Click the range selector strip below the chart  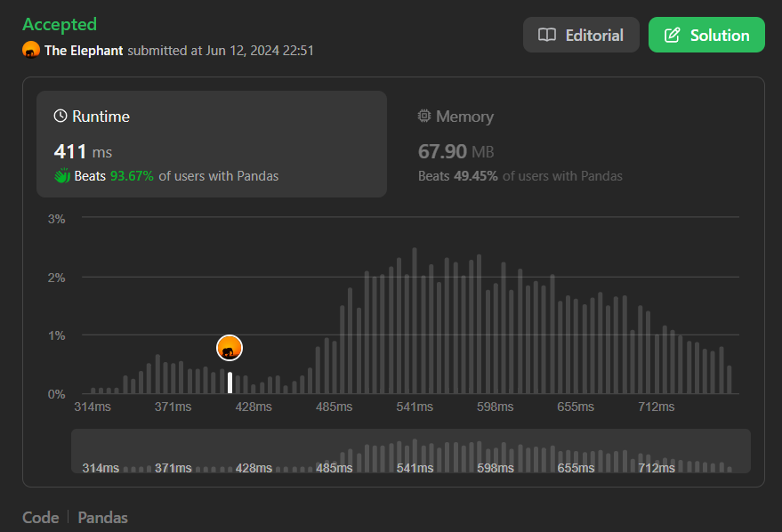pyautogui.click(x=410, y=452)
